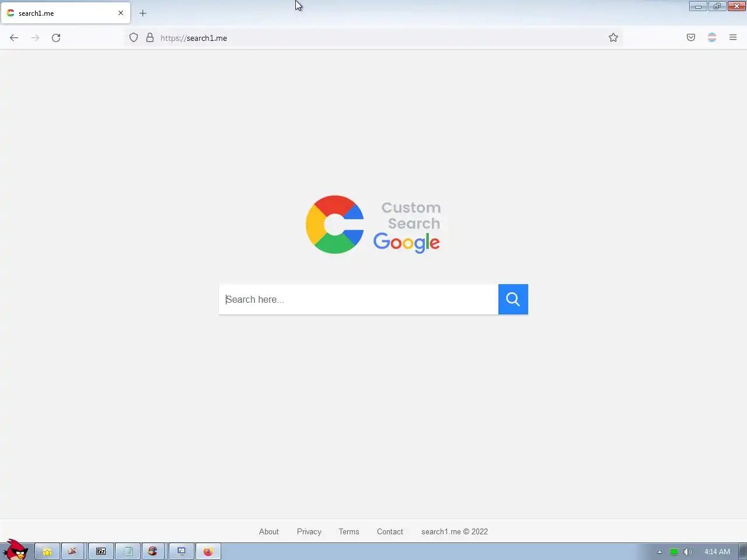Image resolution: width=747 pixels, height=560 pixels.
Task: Open the tracking protection shield icon
Action: click(x=134, y=38)
